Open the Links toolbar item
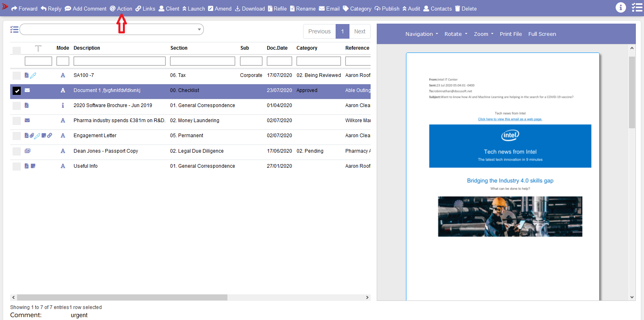The image size is (644, 320). pos(145,9)
